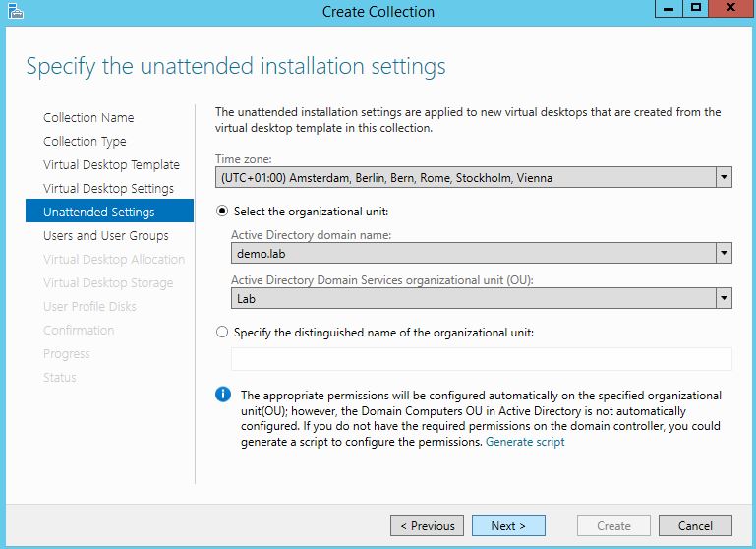Minimize the Create Collection window
Screen dimensions: 756x549
[669, 10]
